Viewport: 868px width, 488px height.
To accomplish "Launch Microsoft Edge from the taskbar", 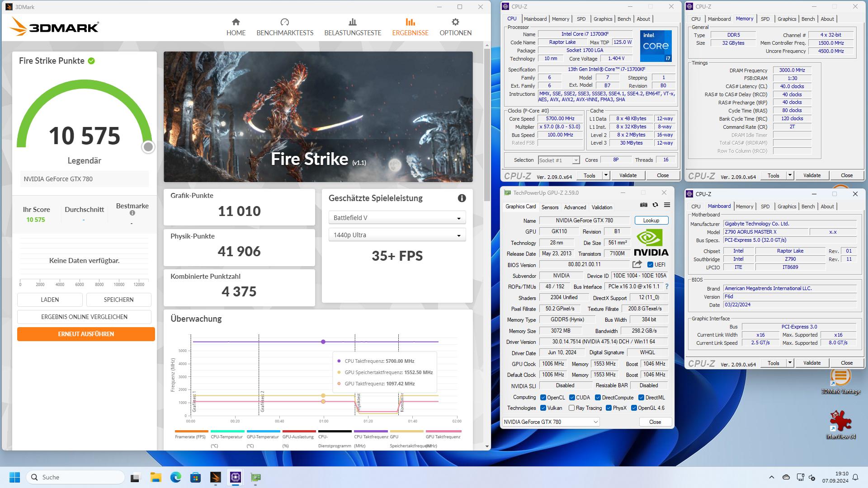I will [x=175, y=477].
